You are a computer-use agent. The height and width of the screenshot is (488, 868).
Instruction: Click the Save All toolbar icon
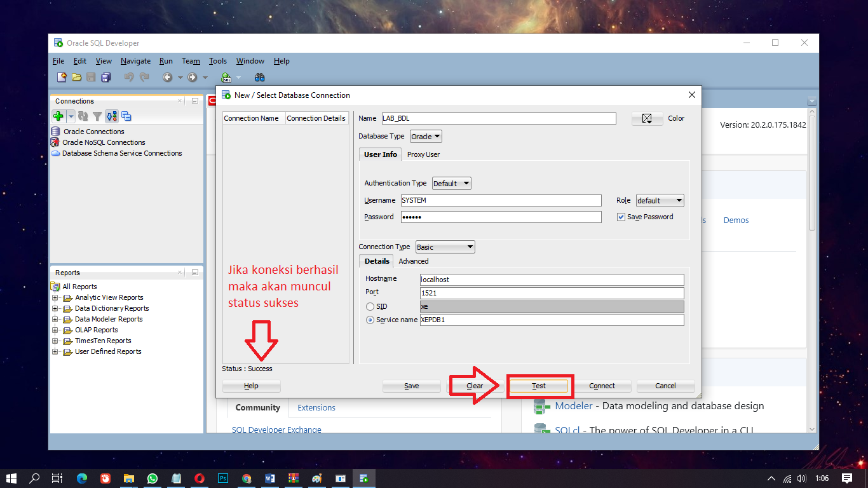105,78
